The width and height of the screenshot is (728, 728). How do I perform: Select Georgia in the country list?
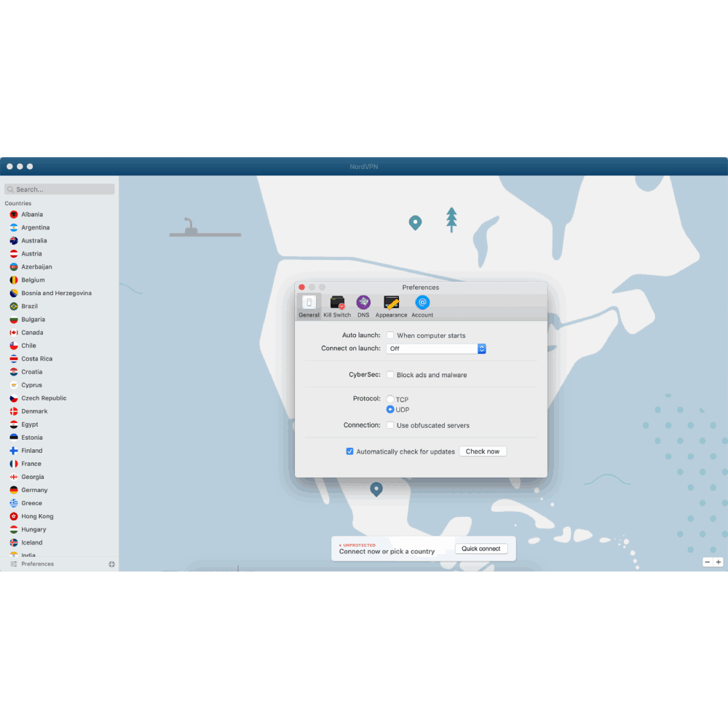[60, 477]
